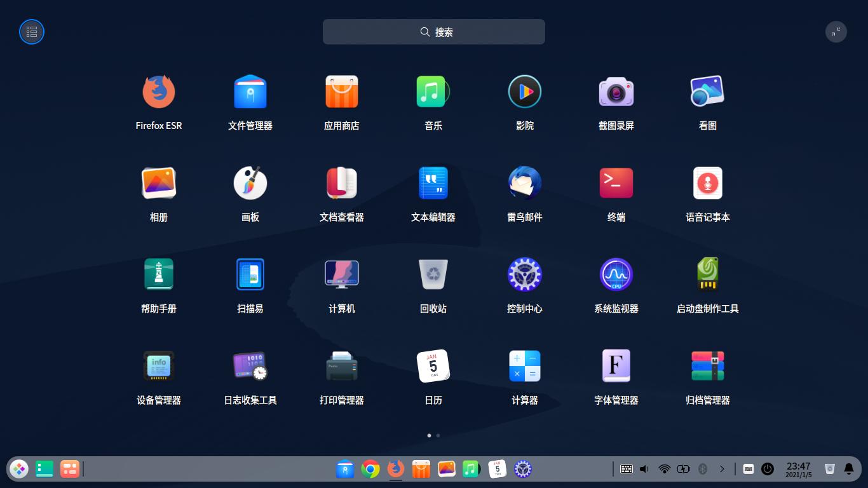Viewport: 868px width, 488px height.
Task: Check the battery status tray icon
Action: tap(684, 469)
